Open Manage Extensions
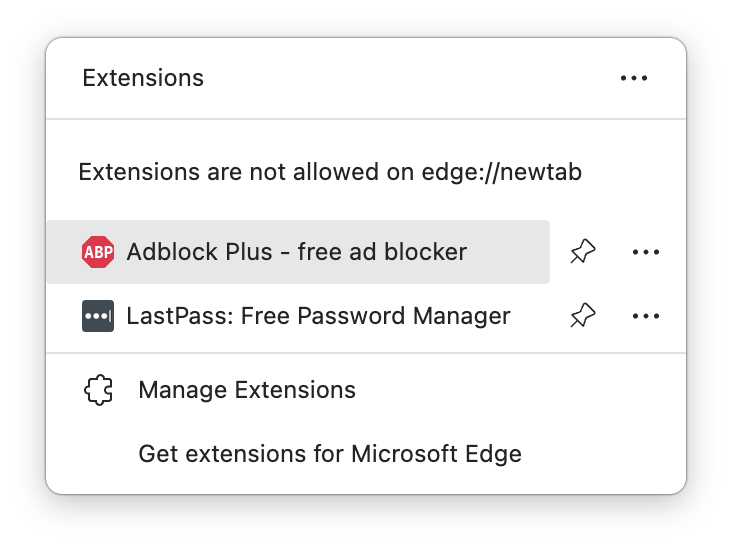The image size is (732, 548). coord(246,390)
